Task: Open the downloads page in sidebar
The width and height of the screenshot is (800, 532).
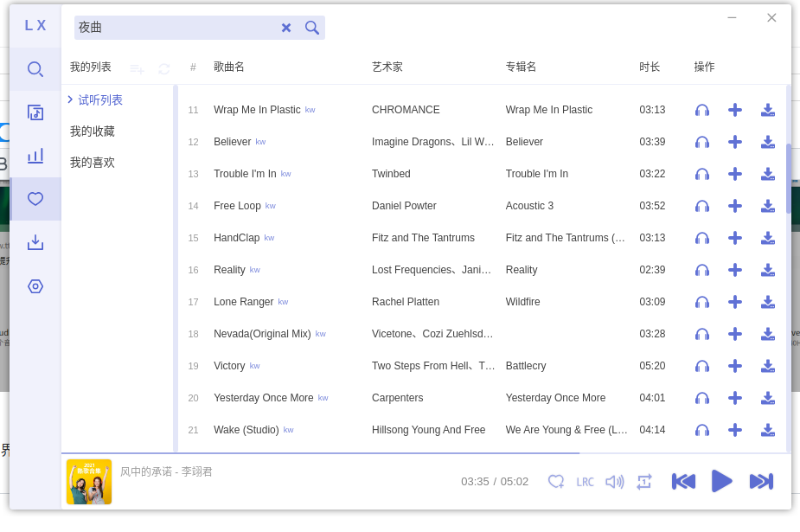Action: click(35, 242)
